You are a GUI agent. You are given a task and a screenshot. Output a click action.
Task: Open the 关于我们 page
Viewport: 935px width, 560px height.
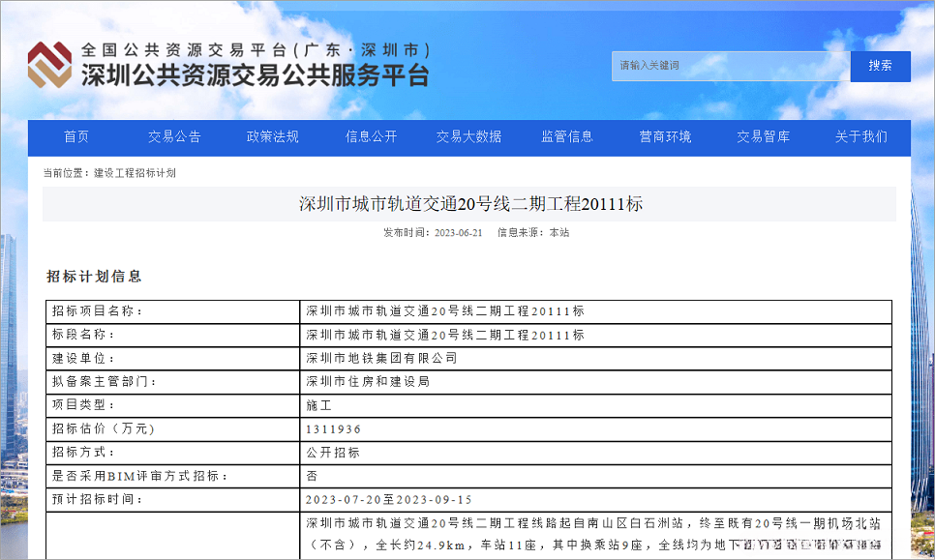click(860, 137)
